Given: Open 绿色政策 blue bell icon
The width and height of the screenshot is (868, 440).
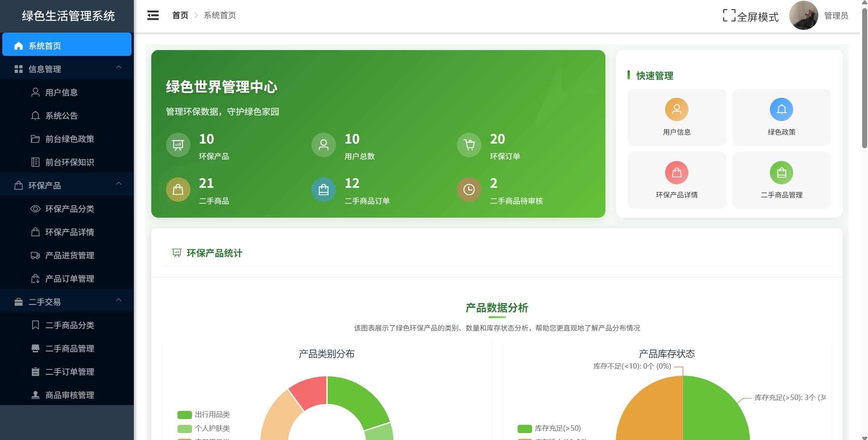Looking at the screenshot, I should point(781,110).
